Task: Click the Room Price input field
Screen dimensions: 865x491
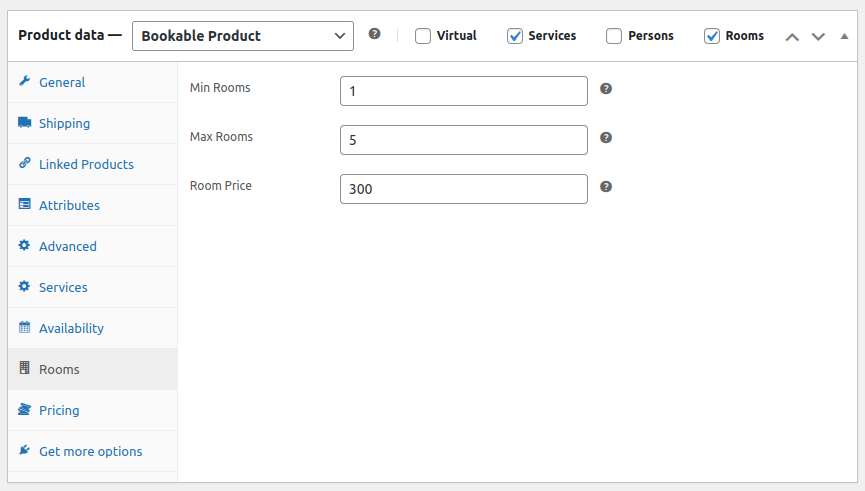Action: [463, 189]
